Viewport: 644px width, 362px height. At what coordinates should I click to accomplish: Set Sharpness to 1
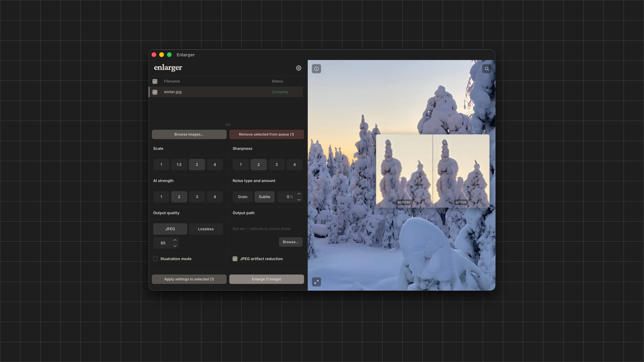241,165
